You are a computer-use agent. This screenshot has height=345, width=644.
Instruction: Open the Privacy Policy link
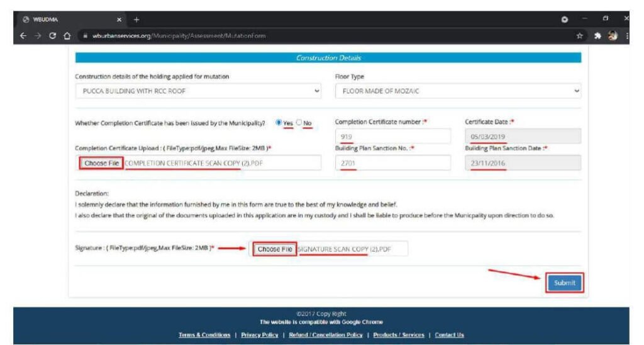(x=260, y=335)
